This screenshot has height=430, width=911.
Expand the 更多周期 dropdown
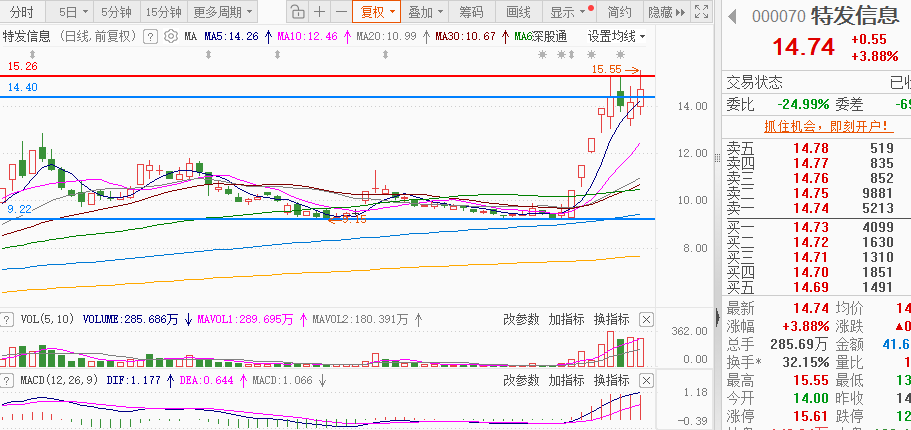tap(223, 12)
